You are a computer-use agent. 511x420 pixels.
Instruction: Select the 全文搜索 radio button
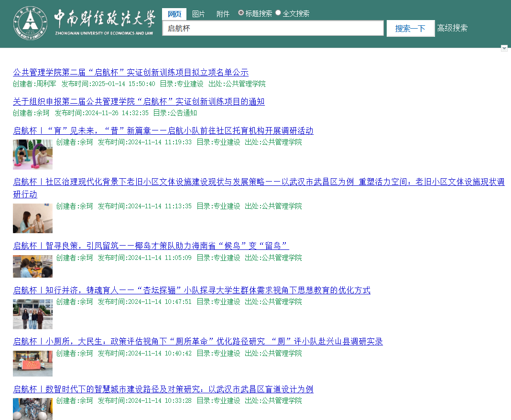tap(278, 13)
